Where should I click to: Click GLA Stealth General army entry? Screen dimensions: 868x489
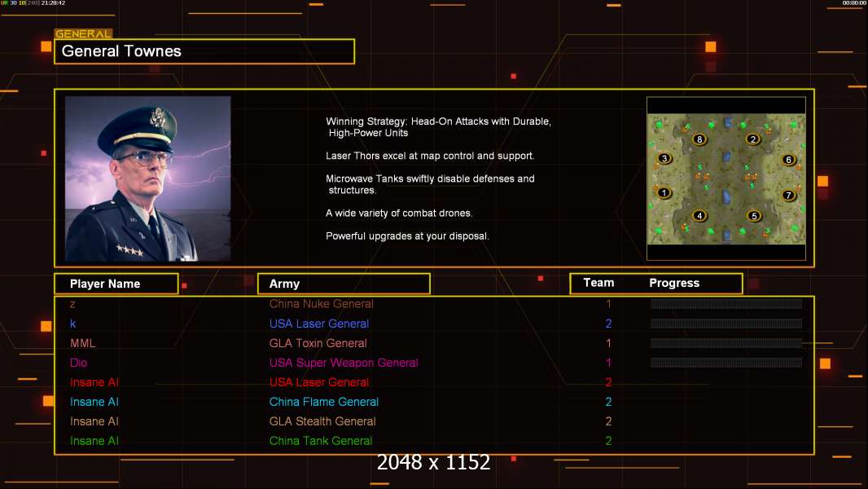coord(322,421)
